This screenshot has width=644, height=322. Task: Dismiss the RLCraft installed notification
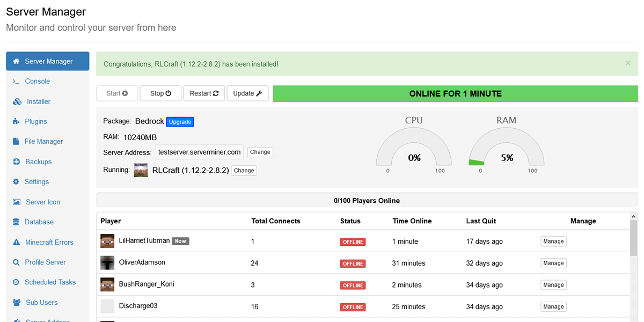click(x=628, y=63)
